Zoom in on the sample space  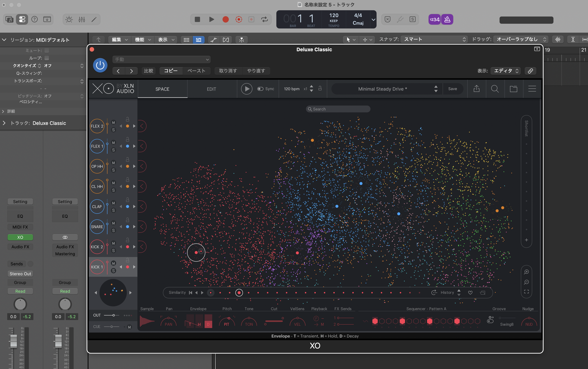526,272
